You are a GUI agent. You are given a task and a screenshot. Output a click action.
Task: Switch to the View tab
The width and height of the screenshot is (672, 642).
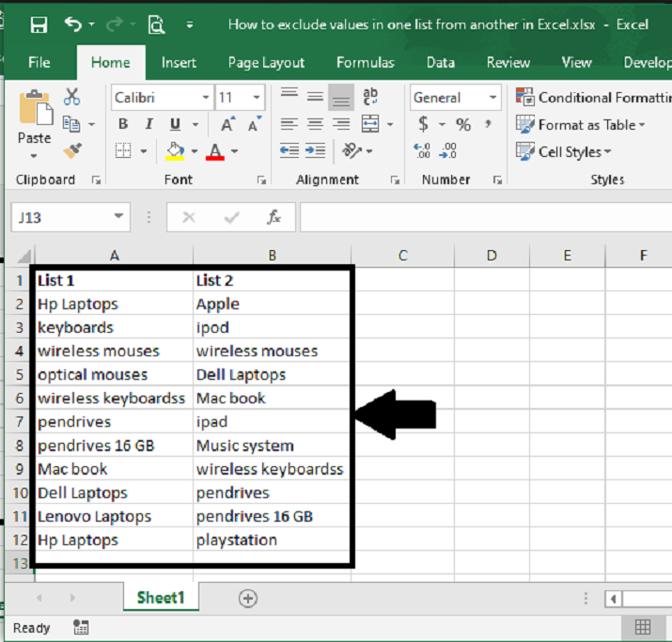(576, 63)
